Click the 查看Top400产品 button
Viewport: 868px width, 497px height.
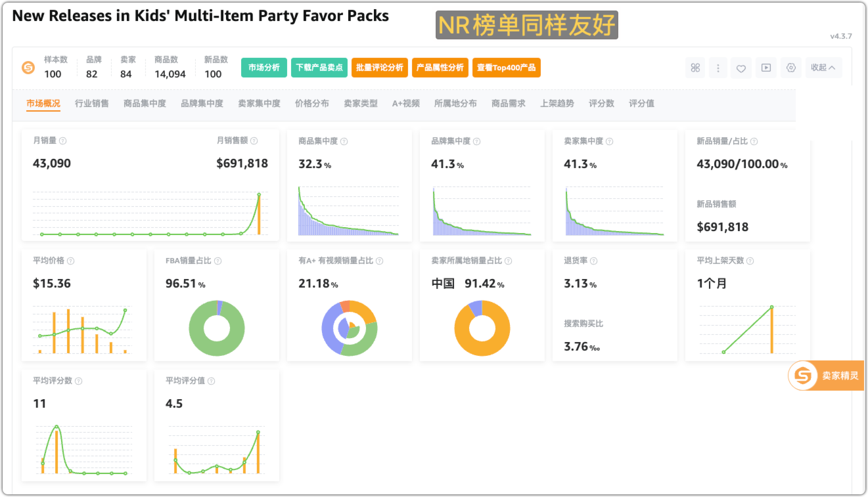pyautogui.click(x=507, y=68)
